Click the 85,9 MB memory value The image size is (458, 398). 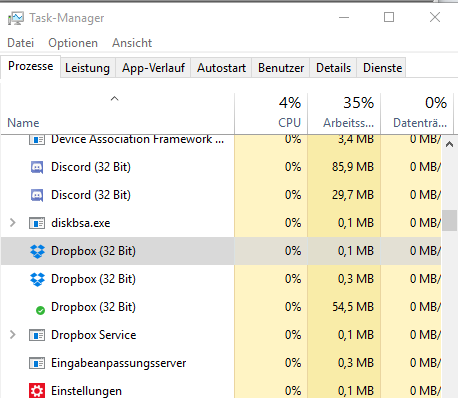pos(353,167)
